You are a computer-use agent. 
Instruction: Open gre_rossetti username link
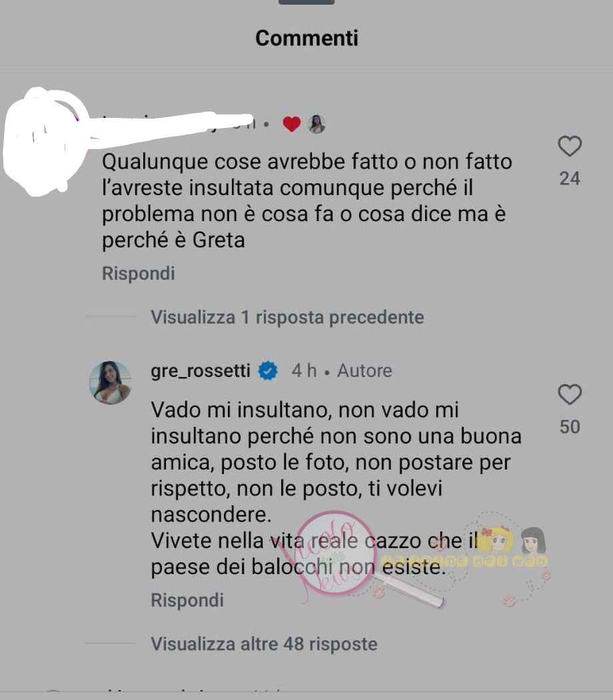[x=201, y=371]
